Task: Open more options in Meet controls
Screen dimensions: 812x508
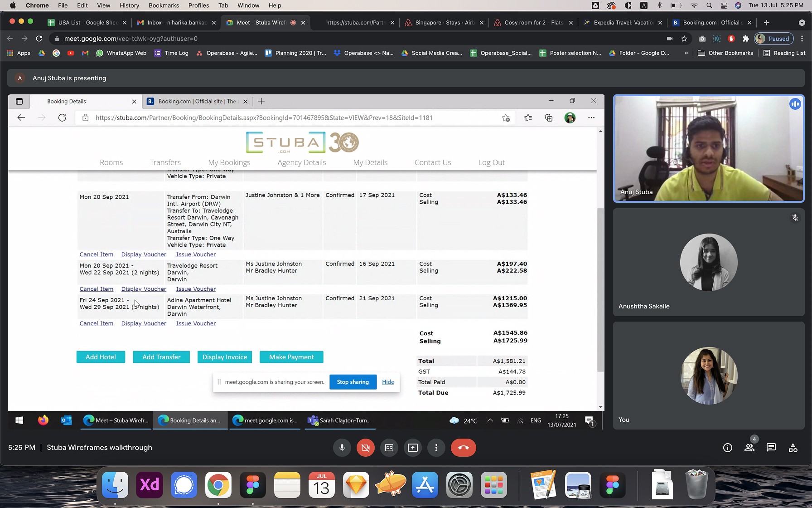Action: coord(436,448)
